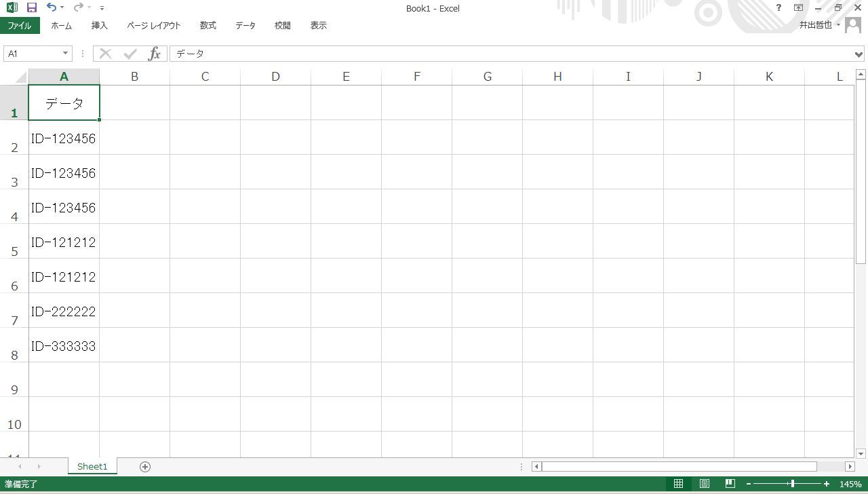Click the Undo arrow icon

52,7
